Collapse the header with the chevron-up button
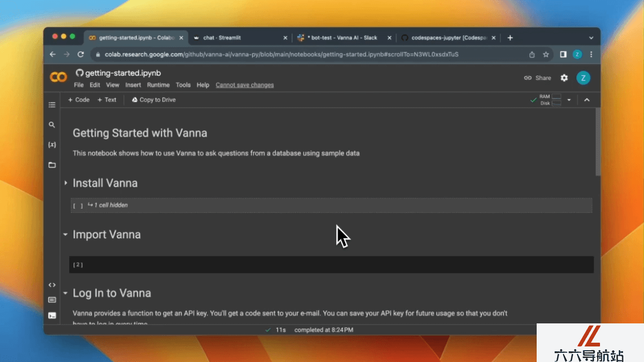The height and width of the screenshot is (362, 644). click(587, 100)
